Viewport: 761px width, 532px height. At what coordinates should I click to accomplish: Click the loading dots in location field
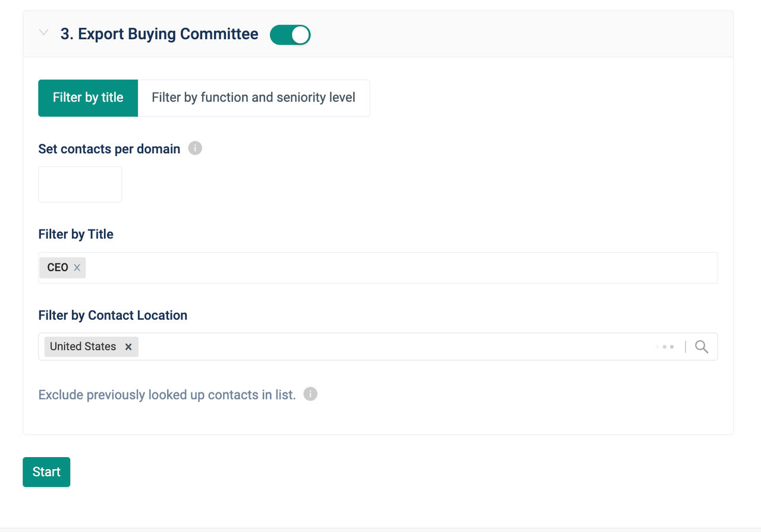click(665, 347)
